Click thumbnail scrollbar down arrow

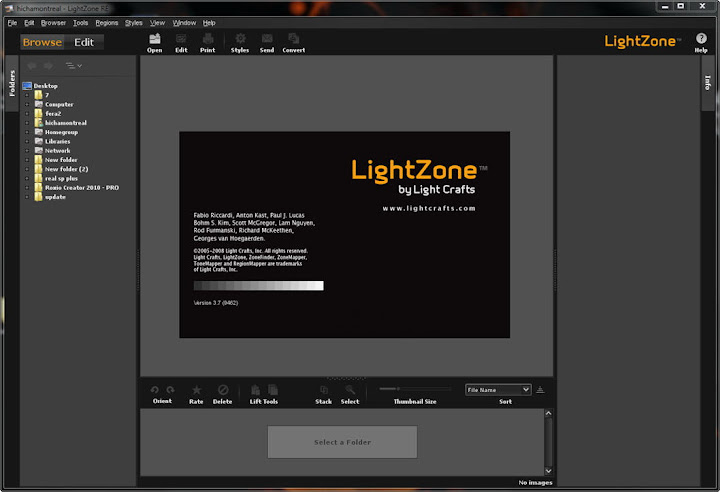point(548,471)
